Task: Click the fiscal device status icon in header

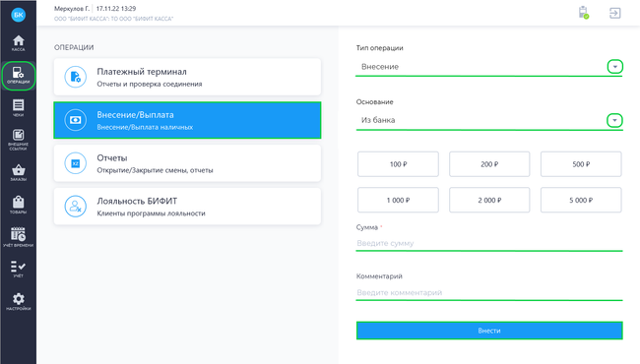Action: (x=584, y=13)
